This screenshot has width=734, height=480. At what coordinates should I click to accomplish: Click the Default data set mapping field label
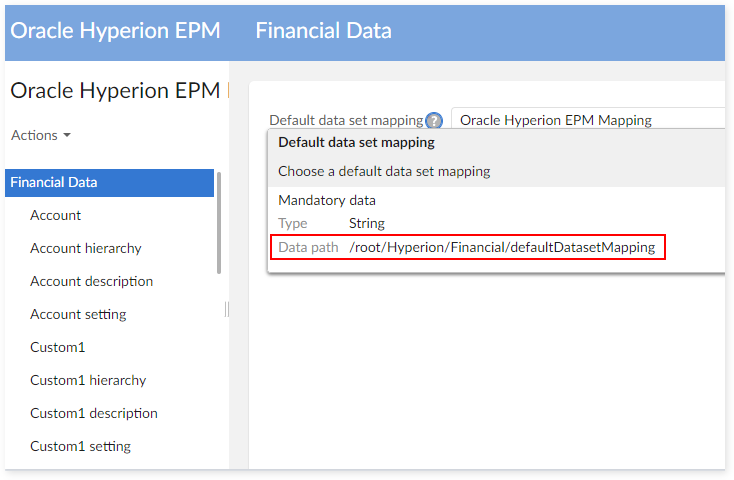(x=346, y=121)
